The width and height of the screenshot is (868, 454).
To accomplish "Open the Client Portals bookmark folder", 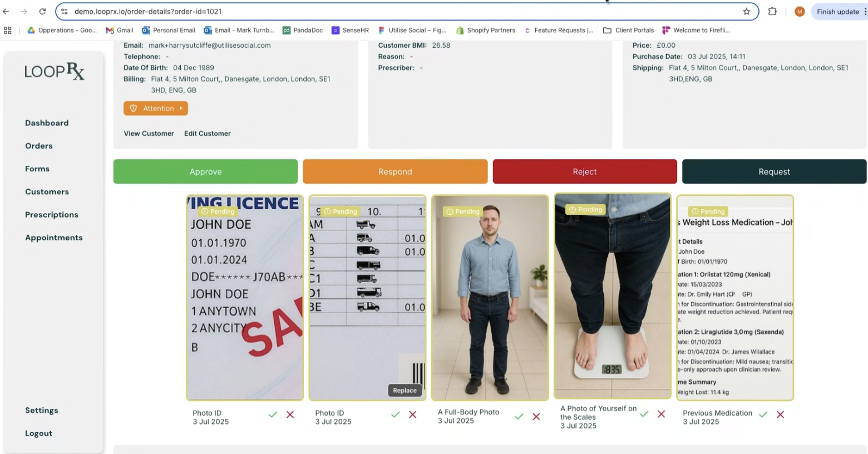I will tap(628, 31).
